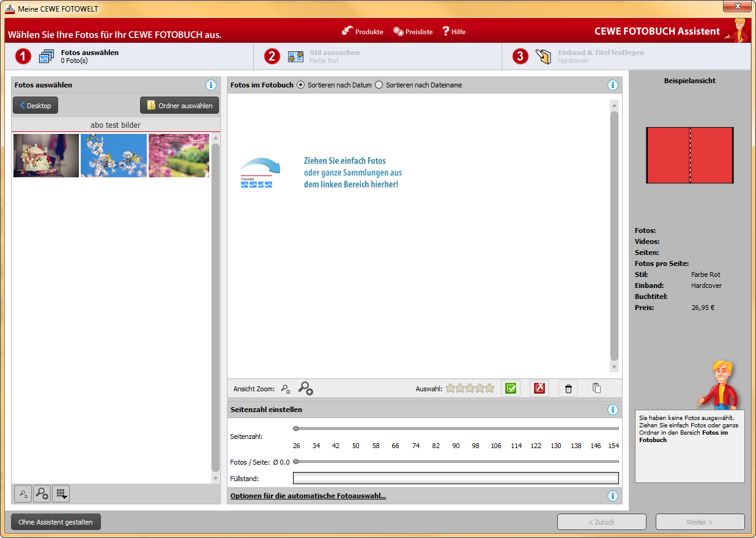
Task: Click the Füllstand progress bar
Action: click(456, 478)
